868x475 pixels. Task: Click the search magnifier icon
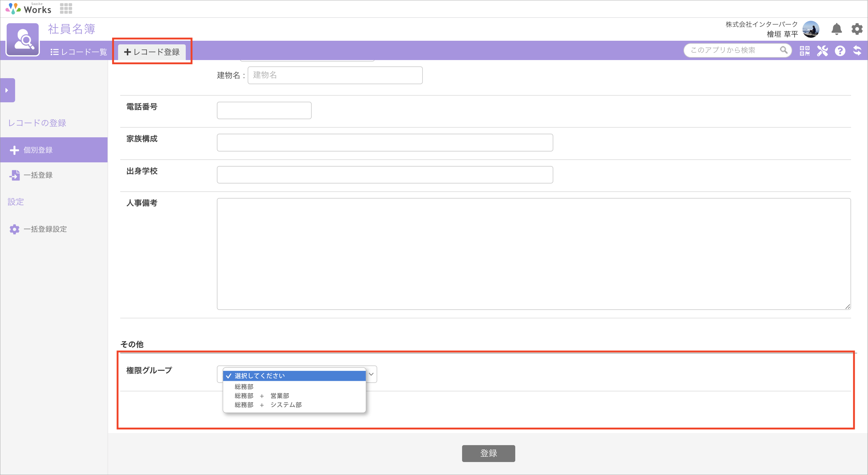pos(784,50)
